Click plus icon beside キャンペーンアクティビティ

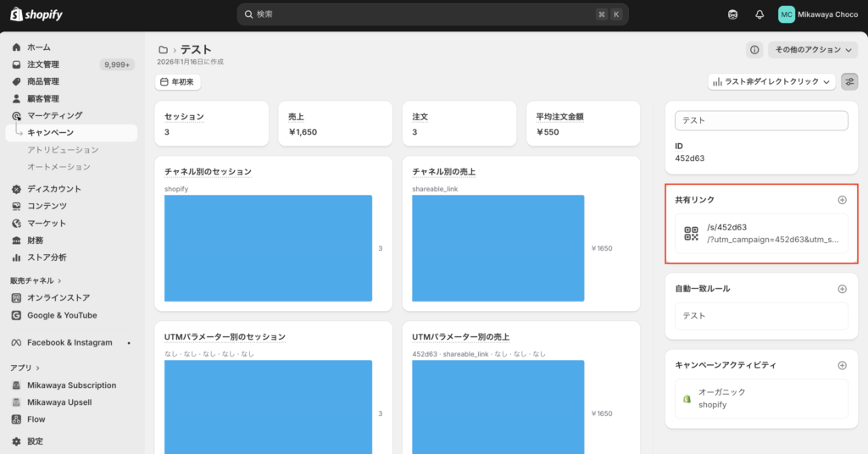click(842, 365)
